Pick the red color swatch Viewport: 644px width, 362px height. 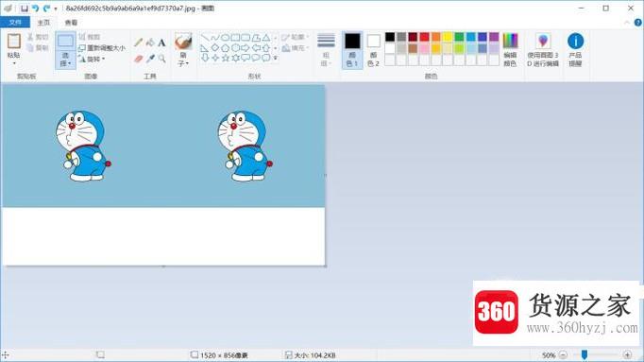point(424,37)
